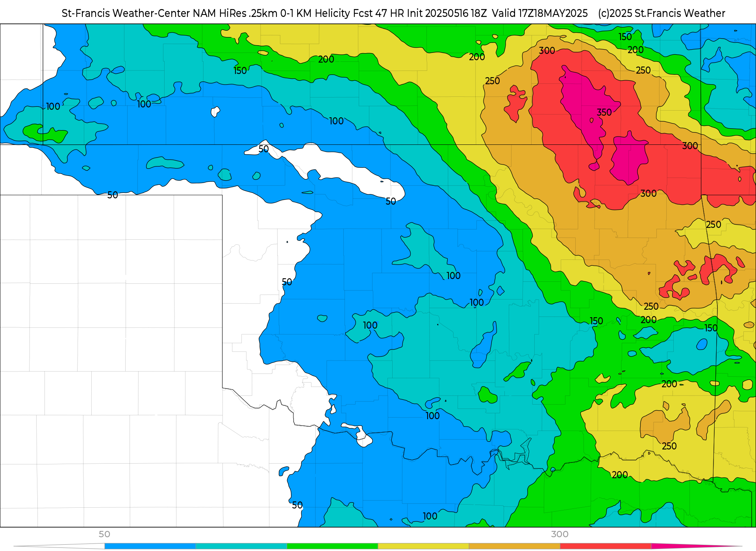The width and height of the screenshot is (756, 551).
Task: Click the blue segment of the color bar
Action: tap(150, 546)
